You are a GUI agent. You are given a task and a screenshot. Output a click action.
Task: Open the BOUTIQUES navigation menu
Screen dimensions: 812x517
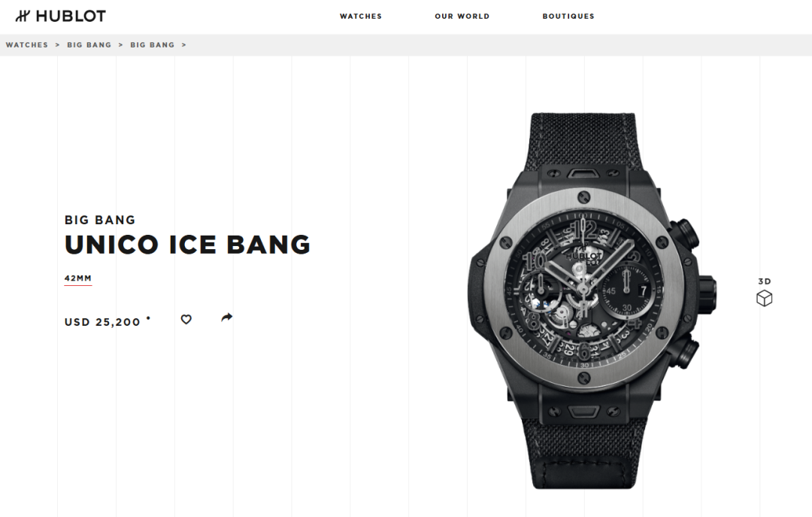(x=568, y=16)
